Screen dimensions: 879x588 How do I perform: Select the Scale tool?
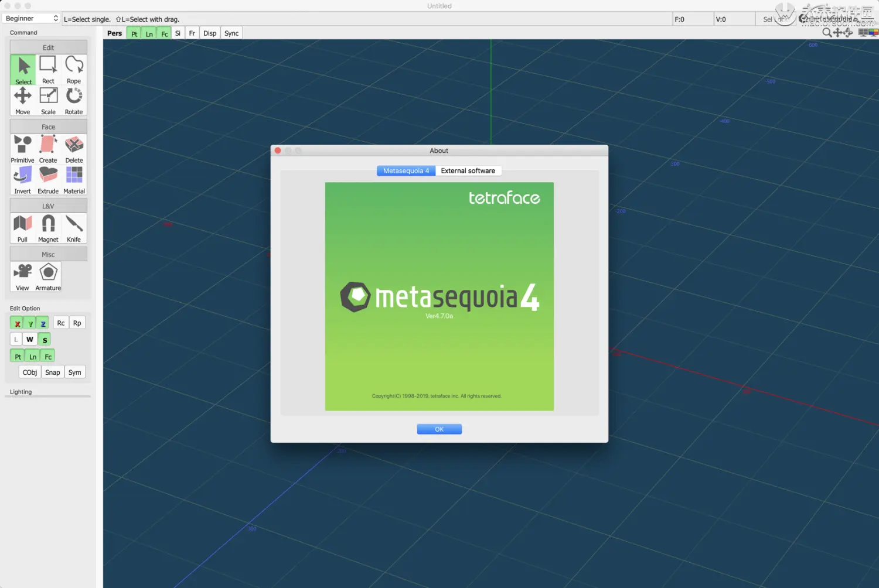click(48, 101)
